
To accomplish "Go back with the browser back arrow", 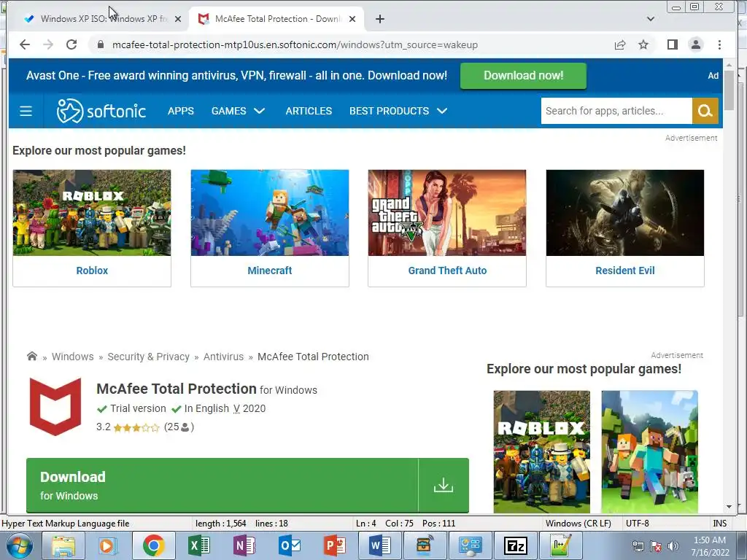I will click(x=25, y=44).
